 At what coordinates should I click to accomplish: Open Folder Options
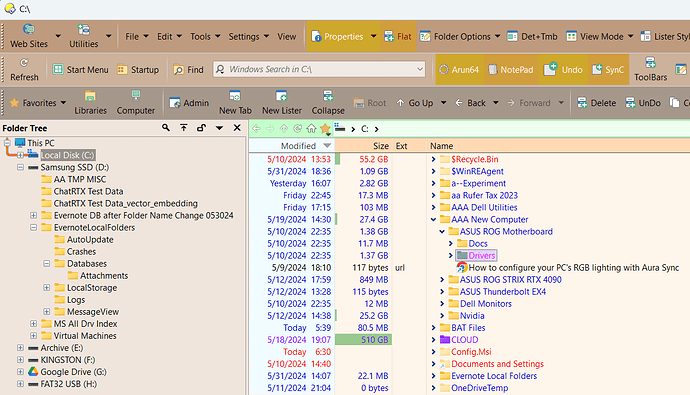[x=455, y=37]
